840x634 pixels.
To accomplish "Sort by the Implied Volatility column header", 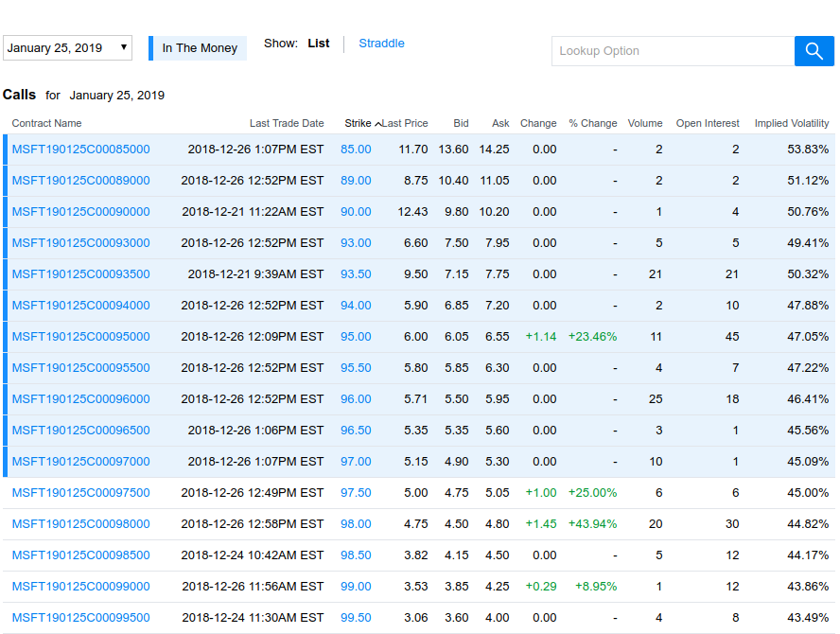I will click(791, 123).
